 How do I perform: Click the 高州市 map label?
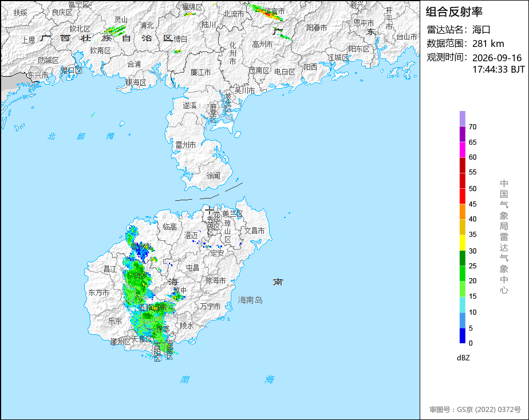[262, 44]
